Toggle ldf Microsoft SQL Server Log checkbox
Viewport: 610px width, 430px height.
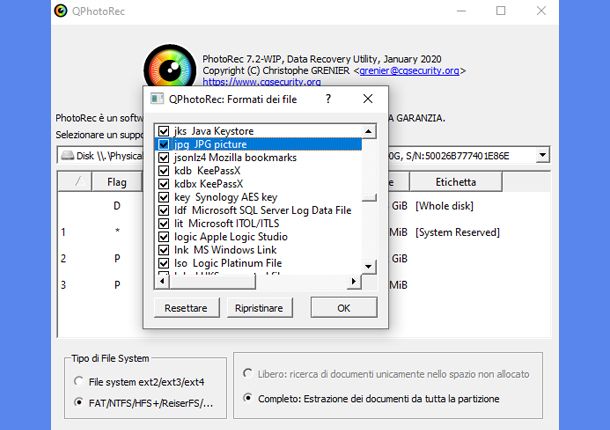point(164,211)
